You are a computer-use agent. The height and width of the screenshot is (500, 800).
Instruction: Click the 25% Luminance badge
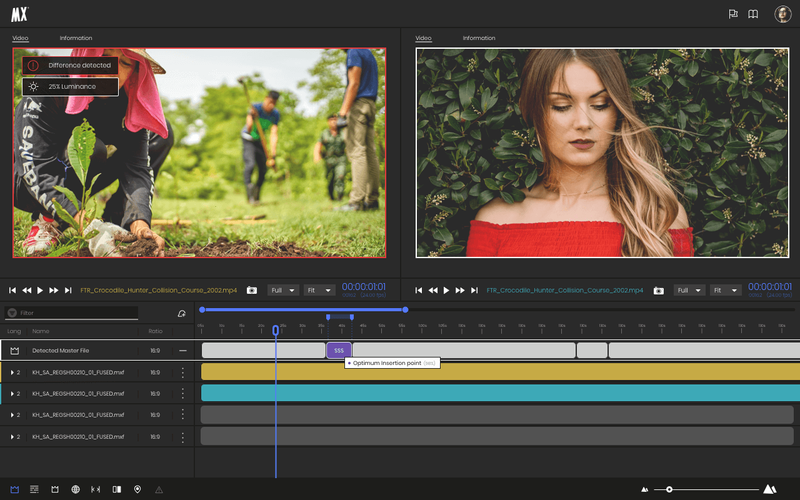coord(70,87)
